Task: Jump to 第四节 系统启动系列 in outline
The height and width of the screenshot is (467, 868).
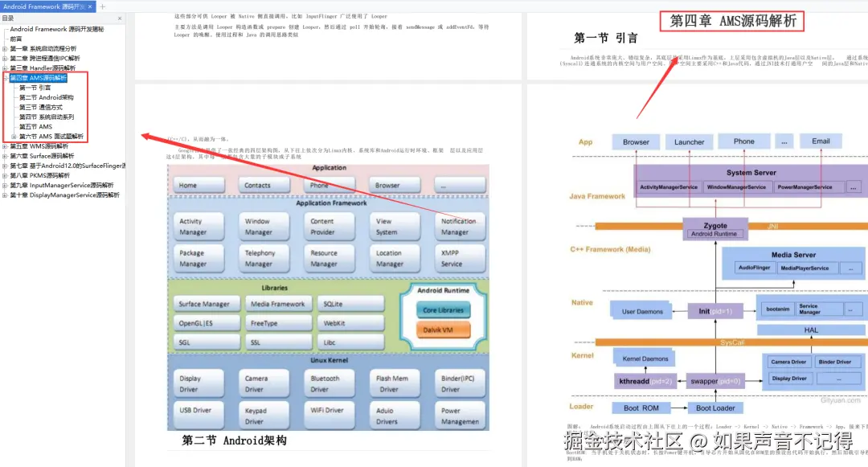Action: (x=47, y=117)
